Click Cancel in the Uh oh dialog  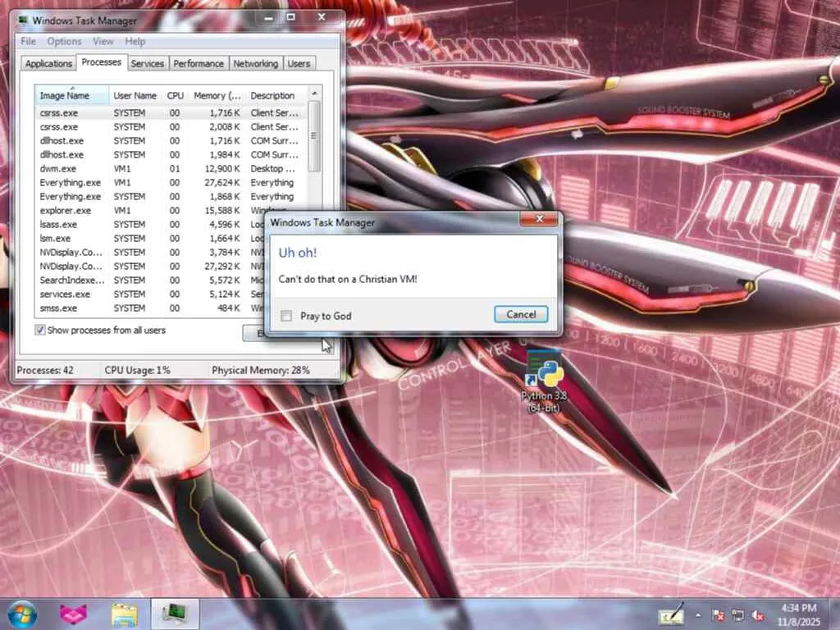click(x=521, y=314)
